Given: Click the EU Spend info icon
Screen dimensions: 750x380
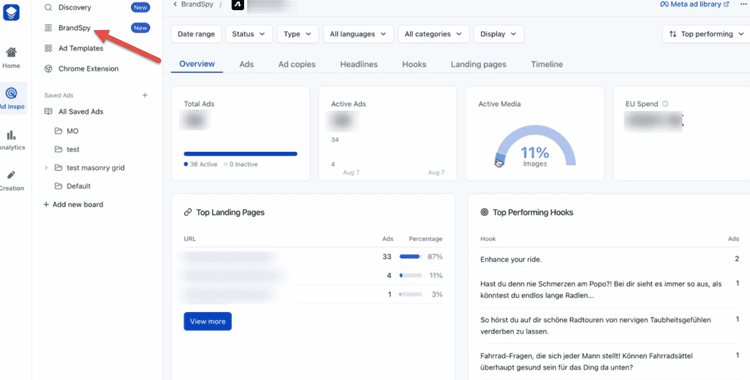Looking at the screenshot, I should click(x=665, y=104).
